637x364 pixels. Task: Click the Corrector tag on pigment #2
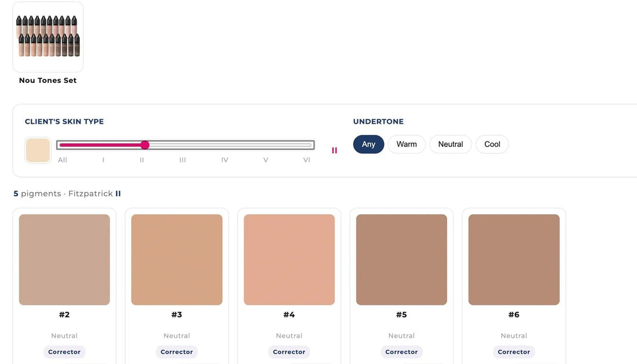64,352
